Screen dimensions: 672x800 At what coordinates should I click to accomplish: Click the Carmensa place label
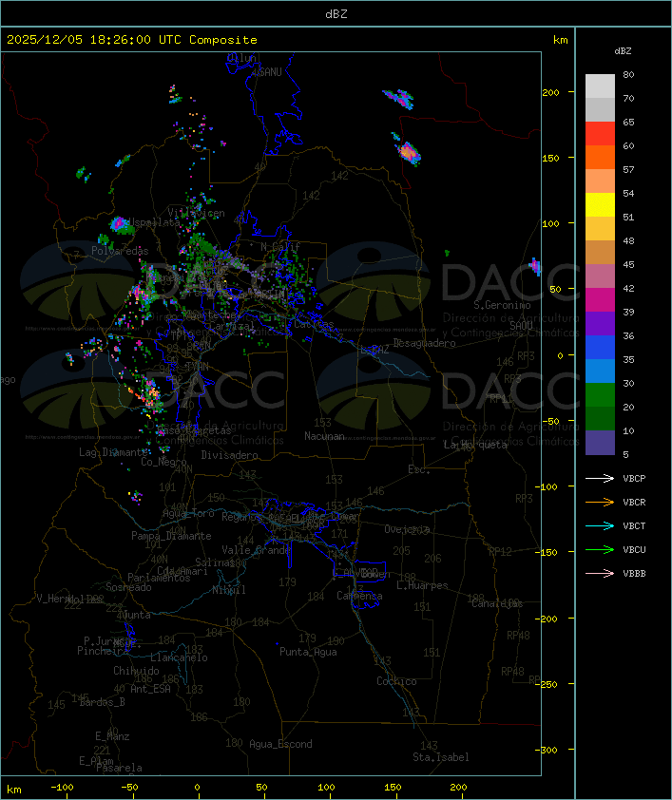(359, 596)
